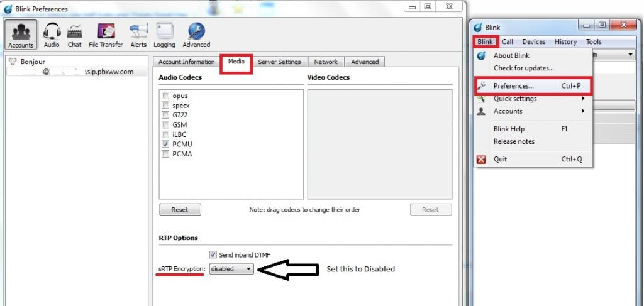This screenshot has width=644, height=306.
Task: Switch to the account Advanced tab
Action: click(x=365, y=62)
